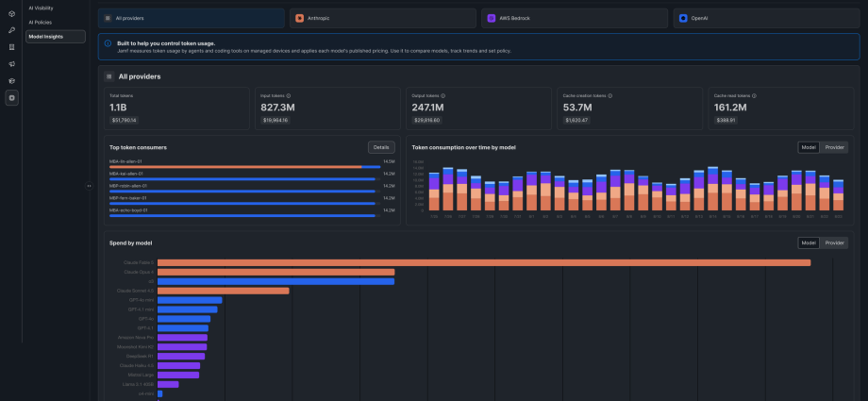Set token consumption chart to Model view
Viewport: 868px width, 401px height.
809,147
